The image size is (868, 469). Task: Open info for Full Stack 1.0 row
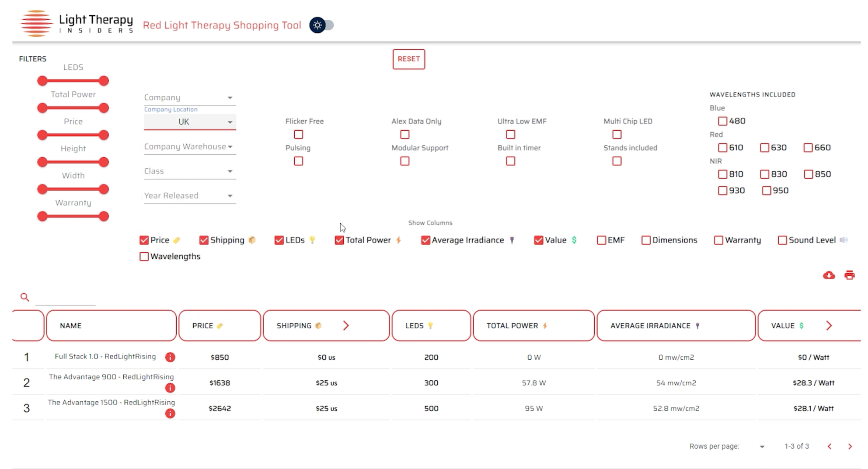[170, 357]
